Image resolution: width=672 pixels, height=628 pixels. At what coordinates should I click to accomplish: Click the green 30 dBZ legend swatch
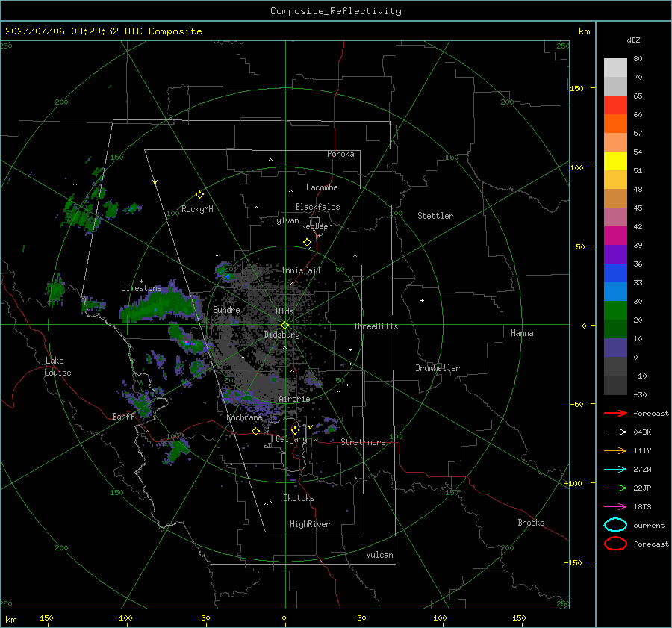(615, 311)
